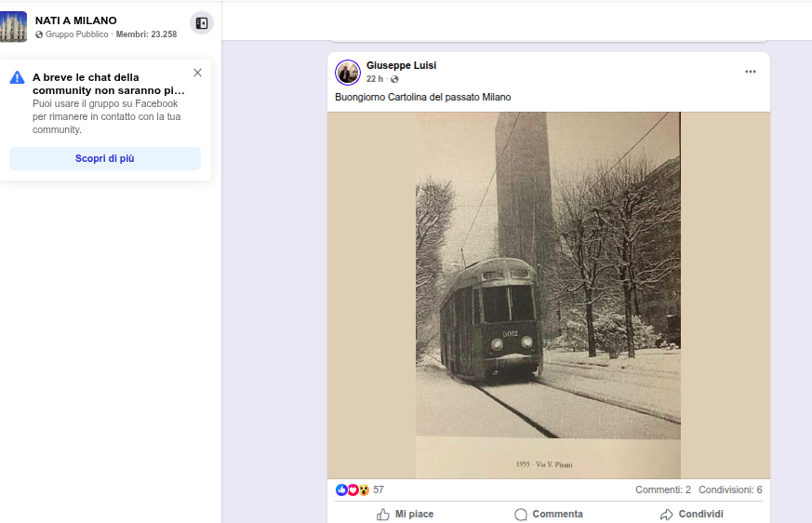Click the NATI A MILANO group title

76,20
